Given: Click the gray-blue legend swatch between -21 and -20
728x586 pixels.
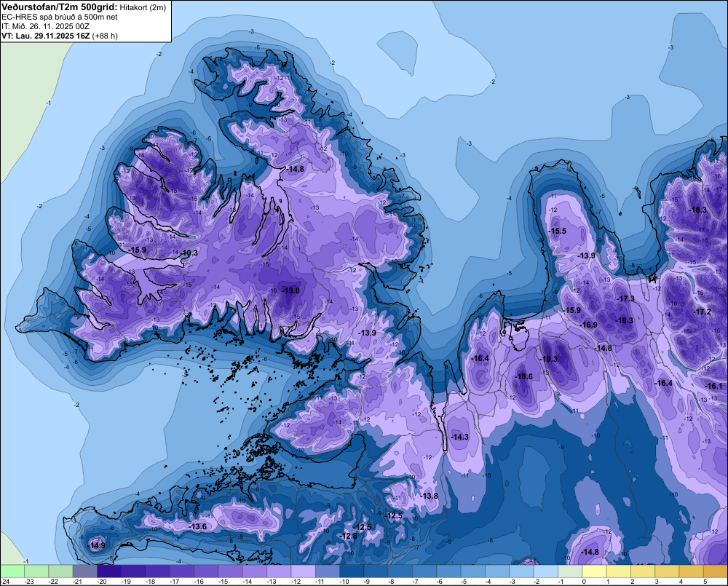Looking at the screenshot, I should coord(85,571).
